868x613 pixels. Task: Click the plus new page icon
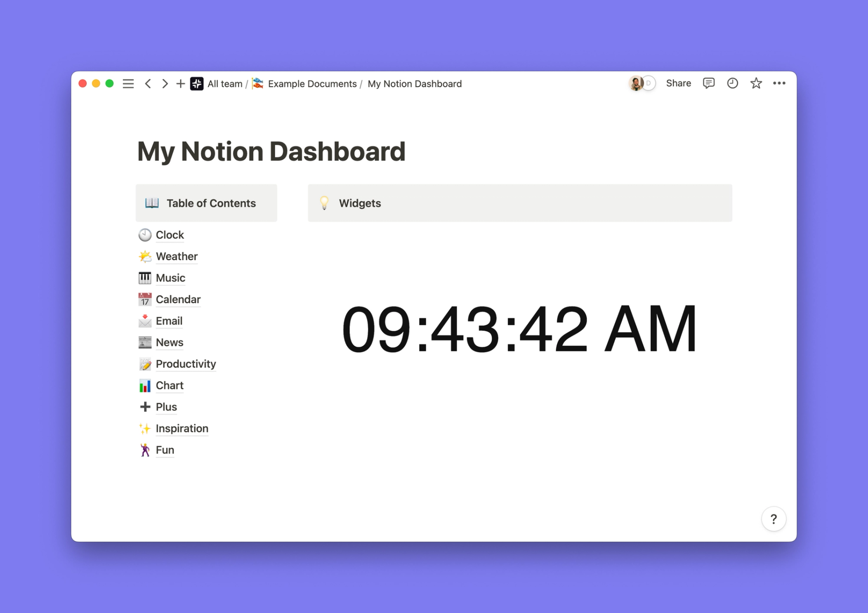(x=181, y=84)
